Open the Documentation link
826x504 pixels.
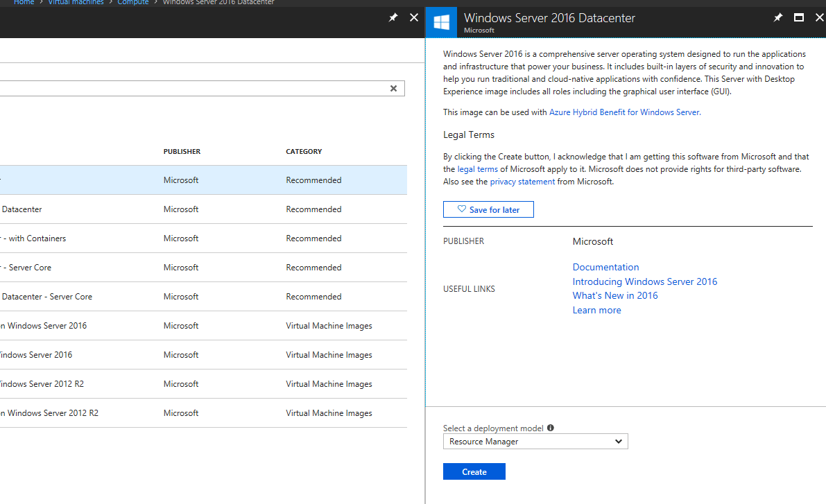(x=606, y=267)
